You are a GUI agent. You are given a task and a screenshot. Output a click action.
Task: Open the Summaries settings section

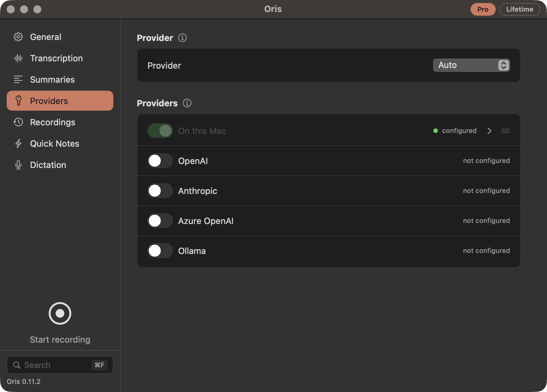(60, 80)
